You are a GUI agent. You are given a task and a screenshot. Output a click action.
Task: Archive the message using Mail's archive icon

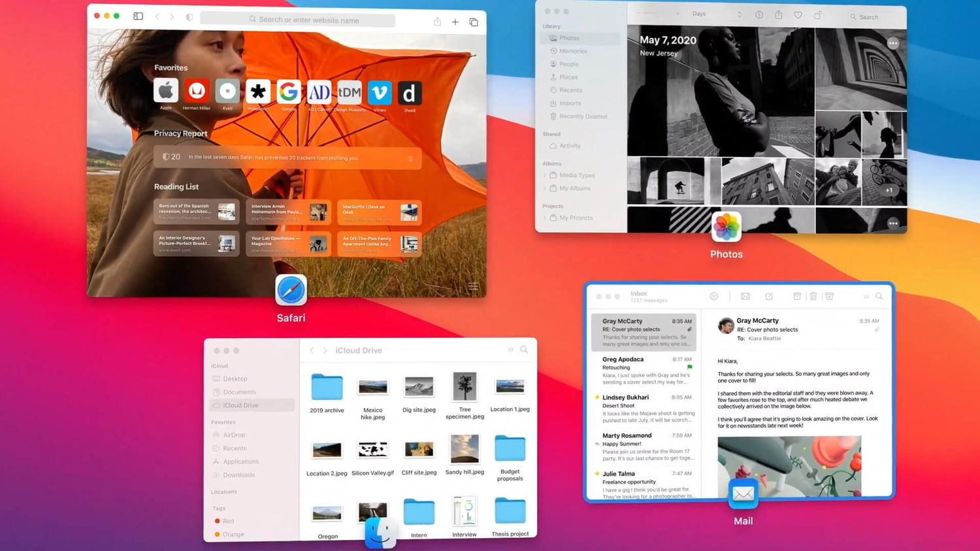coord(797,296)
